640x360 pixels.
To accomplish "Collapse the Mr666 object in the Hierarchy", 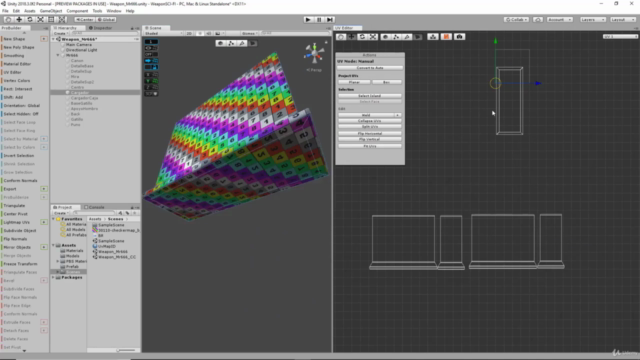I will [58, 55].
